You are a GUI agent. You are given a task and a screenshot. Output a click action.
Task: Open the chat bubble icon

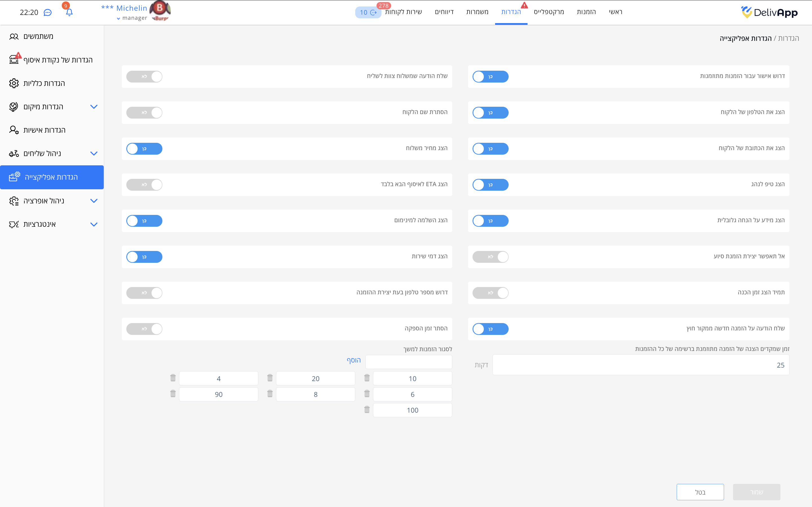point(48,12)
